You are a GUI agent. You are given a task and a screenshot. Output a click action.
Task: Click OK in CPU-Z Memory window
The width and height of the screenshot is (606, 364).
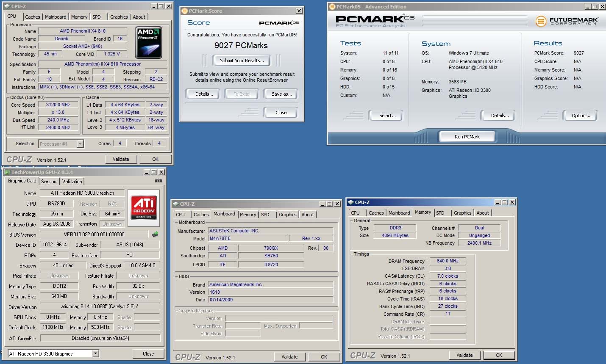click(499, 355)
